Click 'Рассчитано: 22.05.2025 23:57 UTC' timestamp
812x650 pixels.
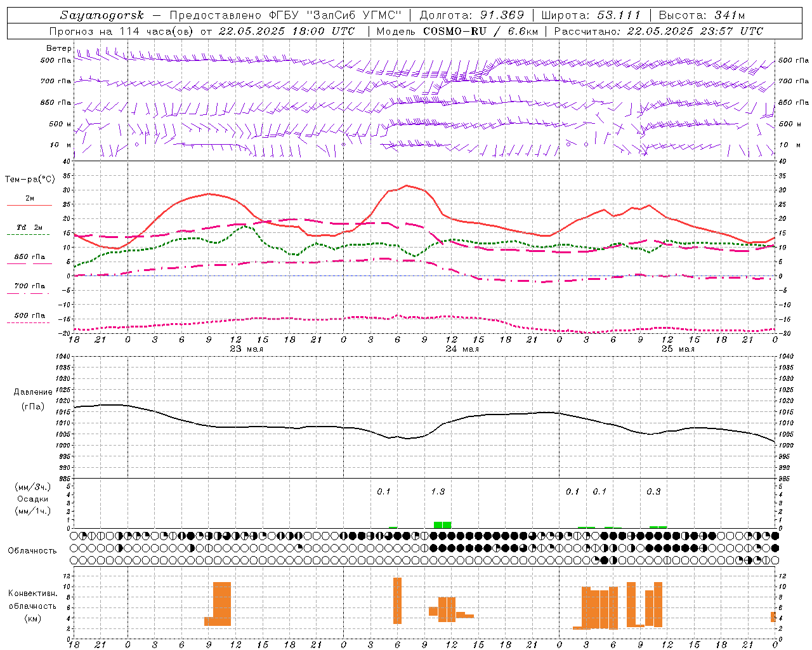tap(658, 31)
